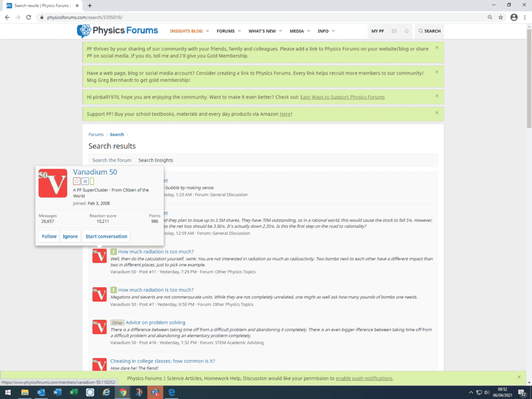Click the Physics Forums atom logo

pos(84,31)
